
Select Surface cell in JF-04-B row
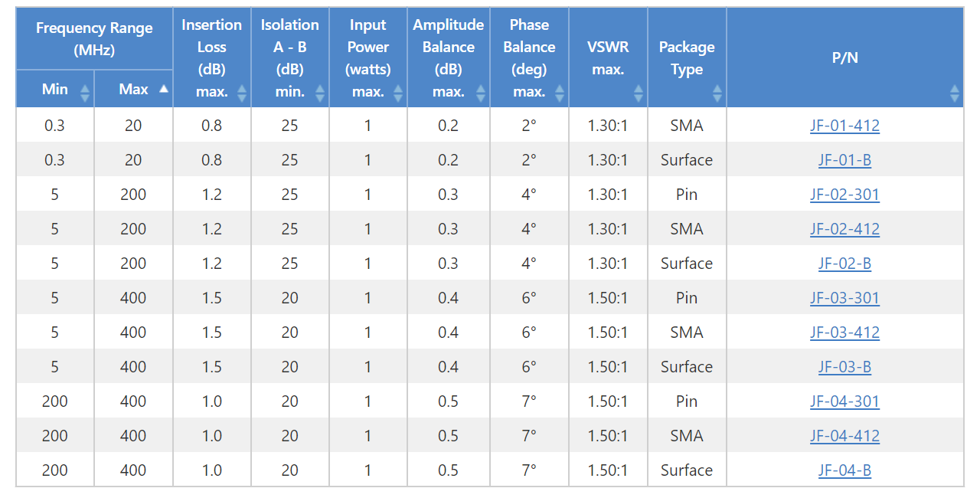(x=687, y=470)
